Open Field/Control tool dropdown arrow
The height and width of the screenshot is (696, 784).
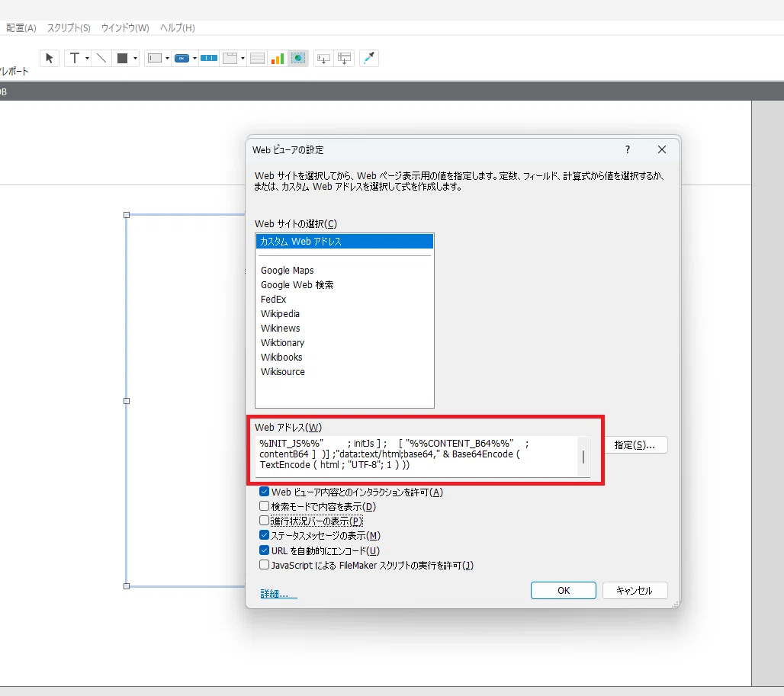(x=167, y=59)
